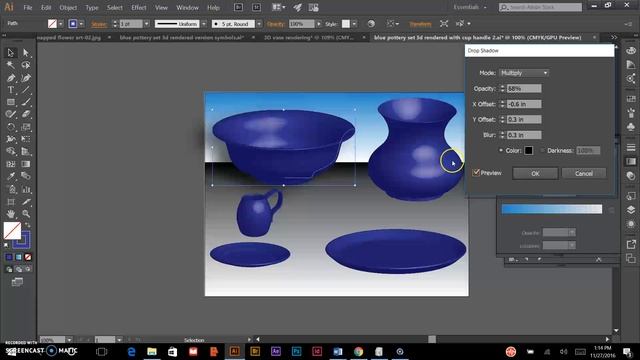Open stroke weight 1 pt dropdown

(147, 24)
